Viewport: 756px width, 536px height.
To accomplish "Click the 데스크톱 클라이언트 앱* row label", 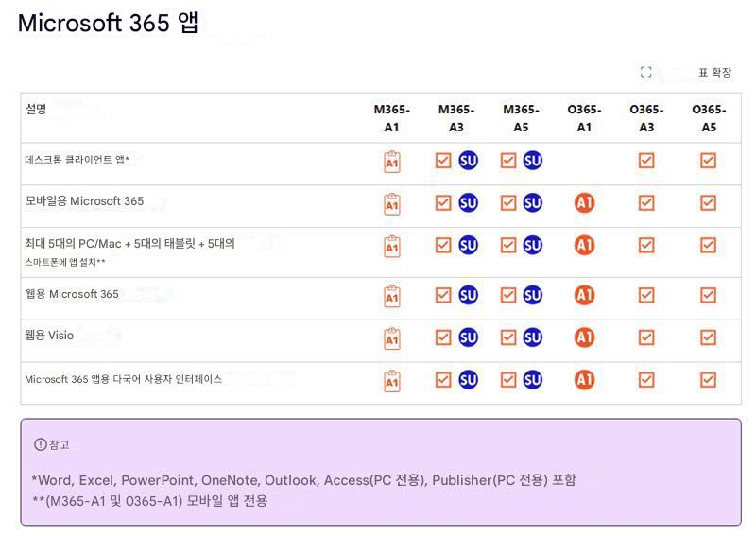I will coord(77,160).
